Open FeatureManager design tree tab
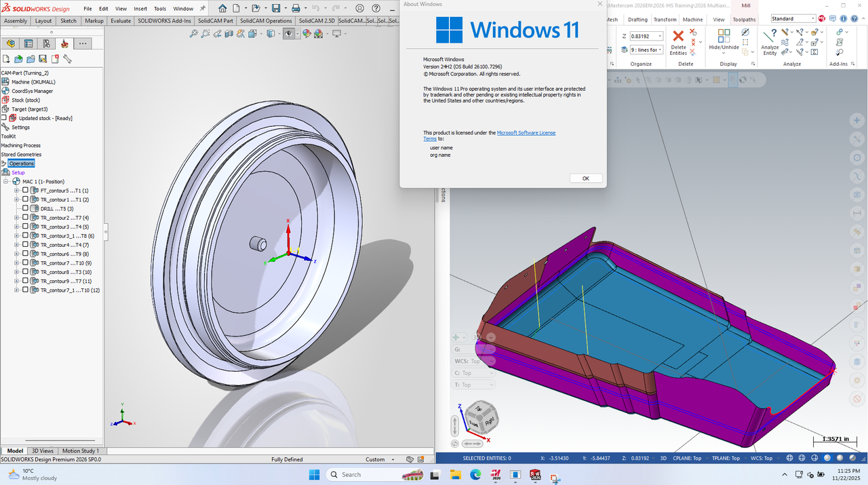Viewport: 868px width, 485px height. click(x=10, y=43)
